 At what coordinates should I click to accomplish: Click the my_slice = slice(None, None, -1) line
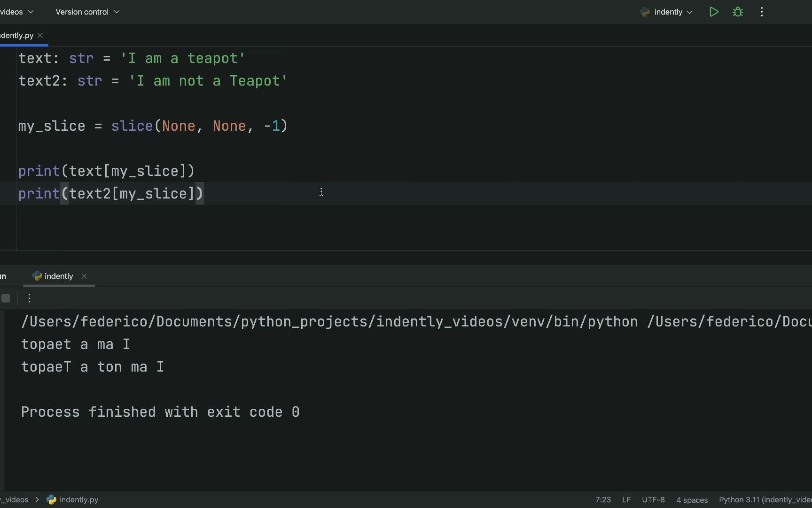pos(153,126)
